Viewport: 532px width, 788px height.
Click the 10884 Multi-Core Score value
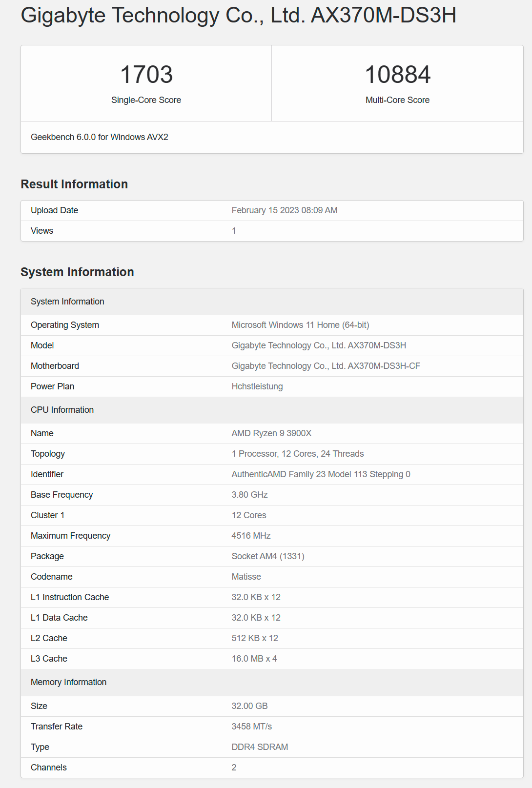point(397,75)
